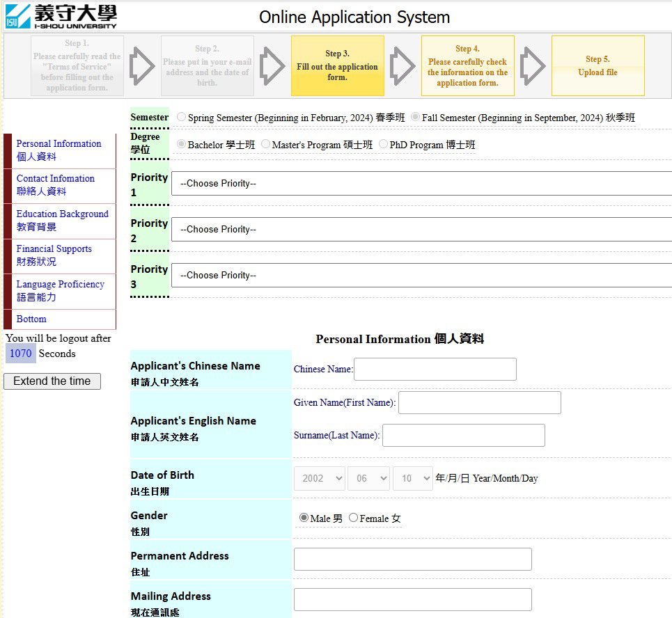
Task: Click the I-Shou University logo
Action: [x=61, y=16]
